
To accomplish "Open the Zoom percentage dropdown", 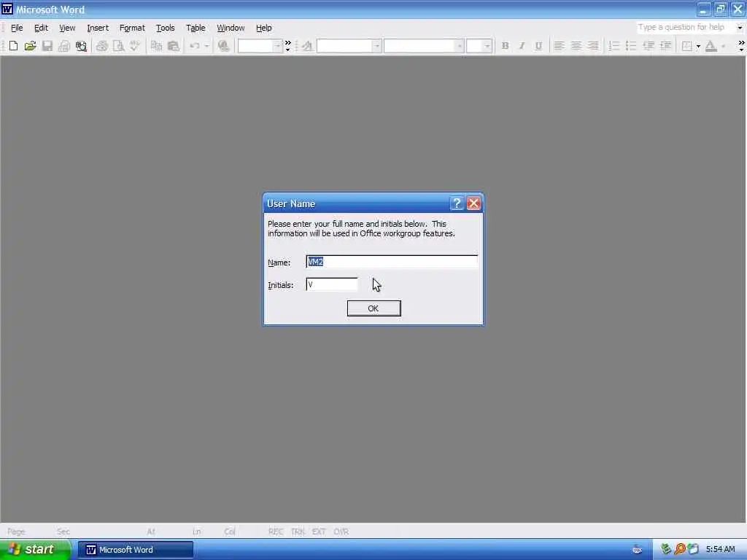I will point(277,46).
